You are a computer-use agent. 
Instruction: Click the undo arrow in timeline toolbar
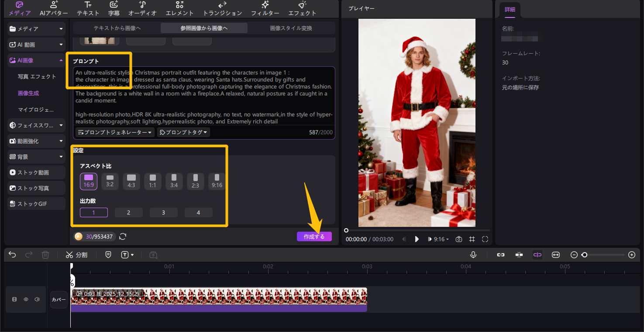coord(12,255)
